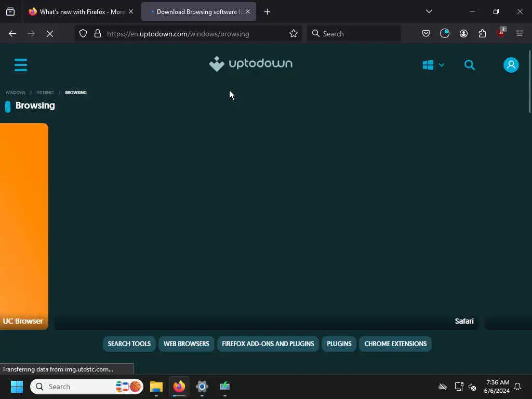The image size is (532, 399).
Task: Go back to previous page
Action: tap(12, 34)
